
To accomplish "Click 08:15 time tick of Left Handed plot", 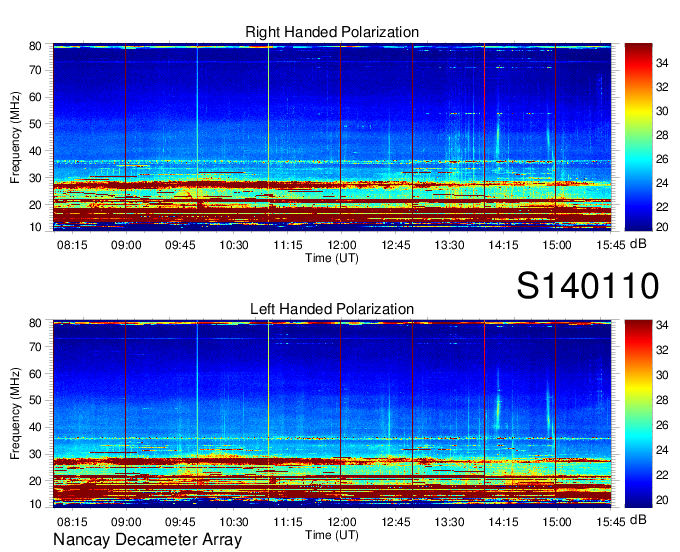I will pos(72,522).
